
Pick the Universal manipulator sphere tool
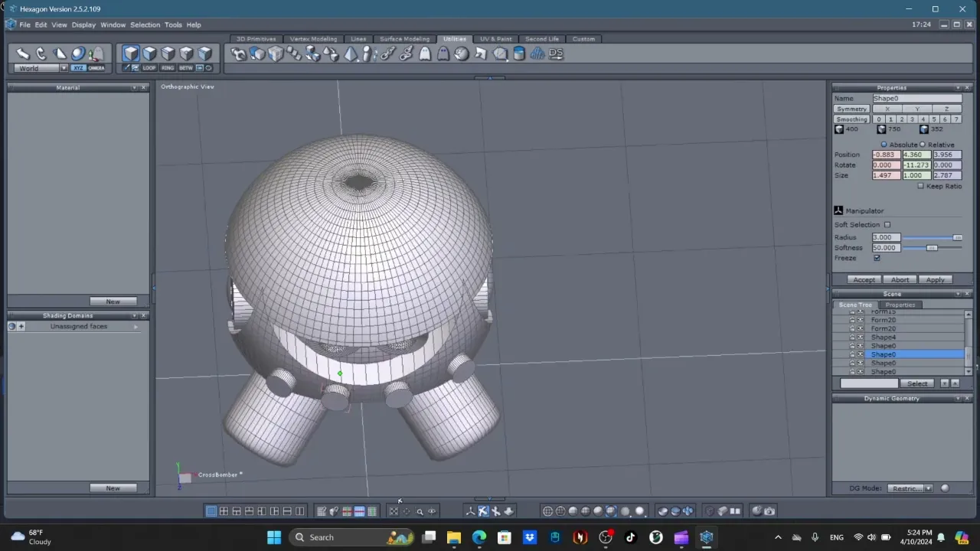point(78,53)
